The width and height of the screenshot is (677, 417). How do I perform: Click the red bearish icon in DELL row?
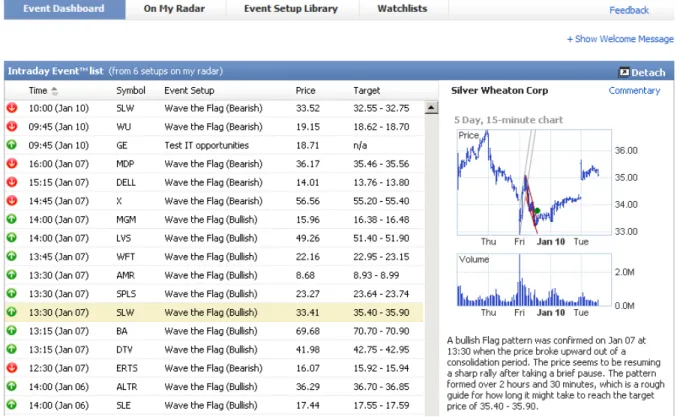tap(12, 182)
